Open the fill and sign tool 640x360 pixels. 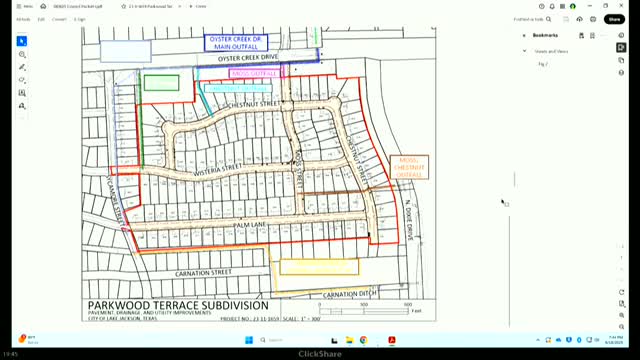pos(22,106)
